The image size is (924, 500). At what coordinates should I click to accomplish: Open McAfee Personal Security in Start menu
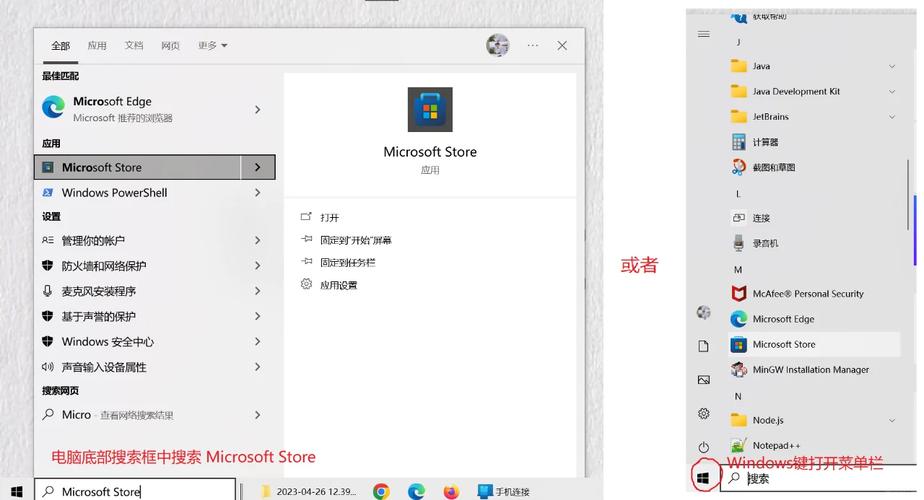[x=814, y=294]
